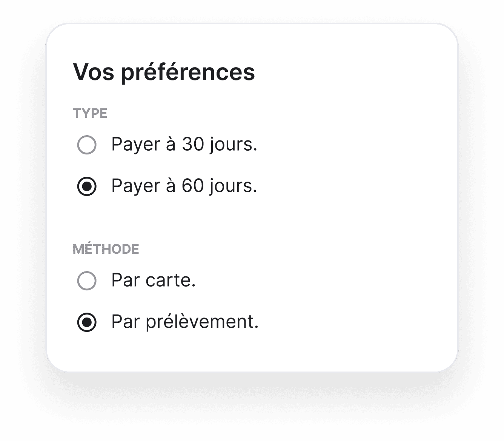Screen dimensions: 504x441
Task: Click the selected 'Par prélèvement' radio circle
Action: click(x=87, y=322)
